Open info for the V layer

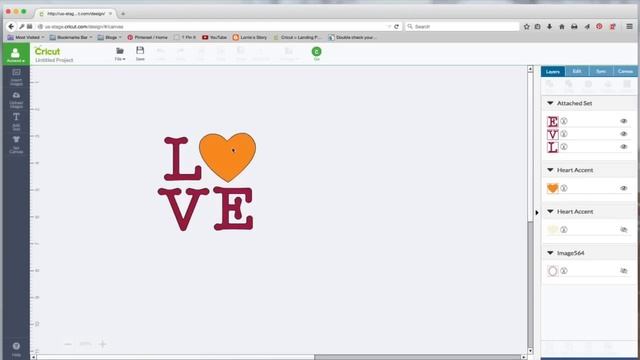click(564, 134)
